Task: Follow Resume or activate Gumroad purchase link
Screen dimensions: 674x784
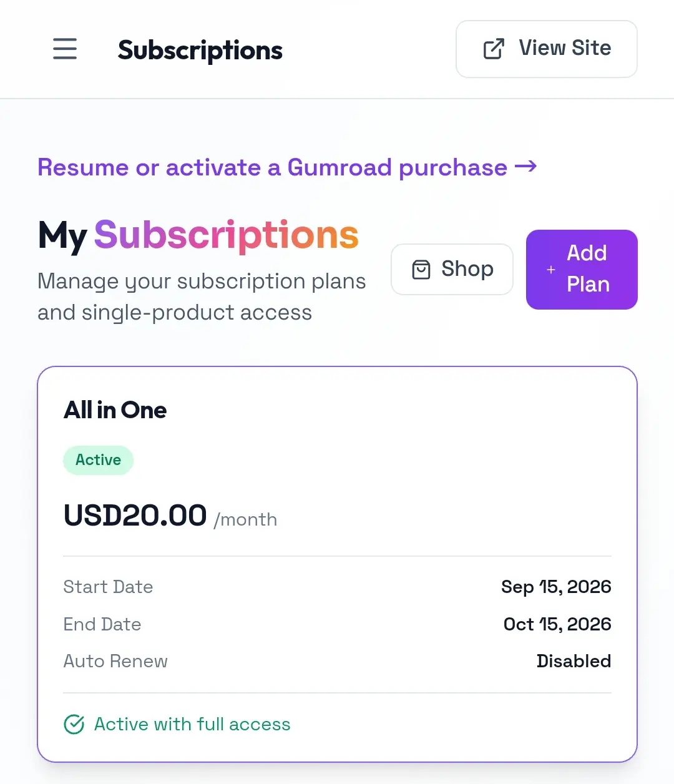Action: click(287, 167)
